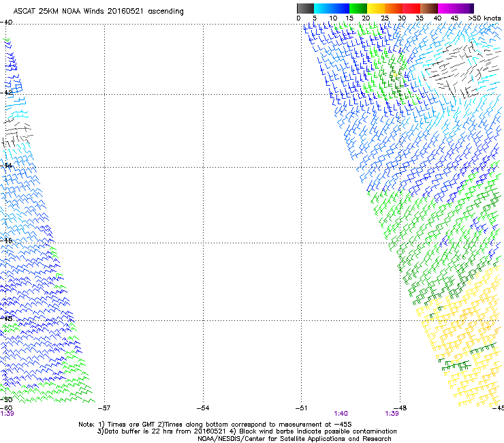Click the -48 longitude axis label
504x443 pixels.
400,408
